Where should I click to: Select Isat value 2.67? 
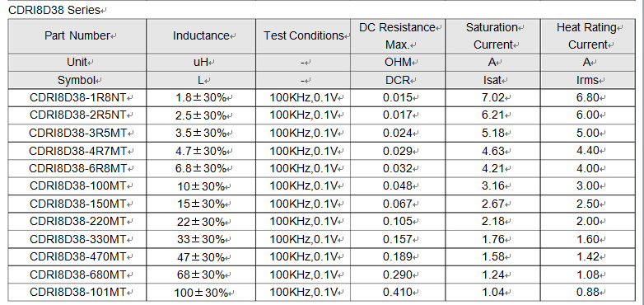click(492, 204)
